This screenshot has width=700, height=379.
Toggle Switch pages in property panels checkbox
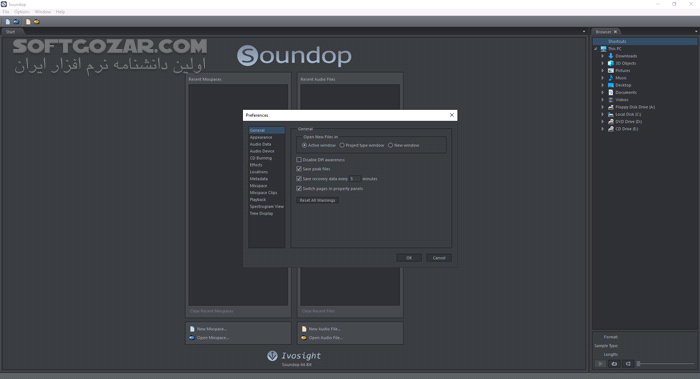pos(299,188)
